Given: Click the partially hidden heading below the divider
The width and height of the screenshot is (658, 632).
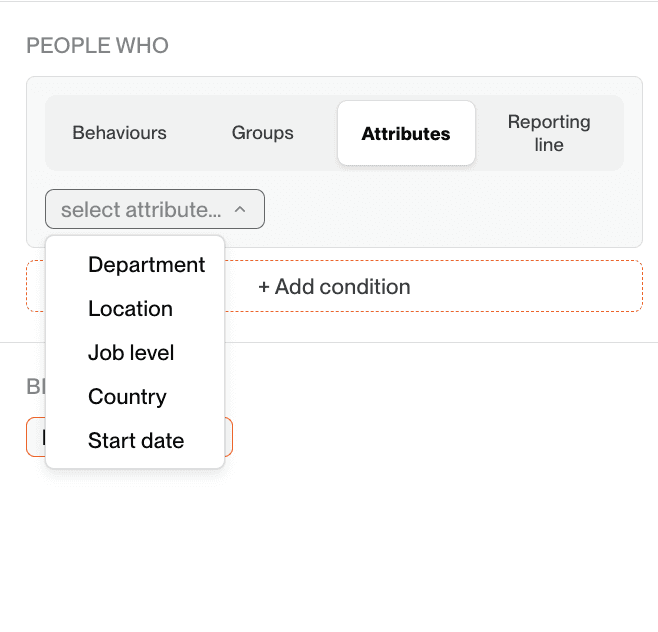Looking at the screenshot, I should pyautogui.click(x=36, y=387).
